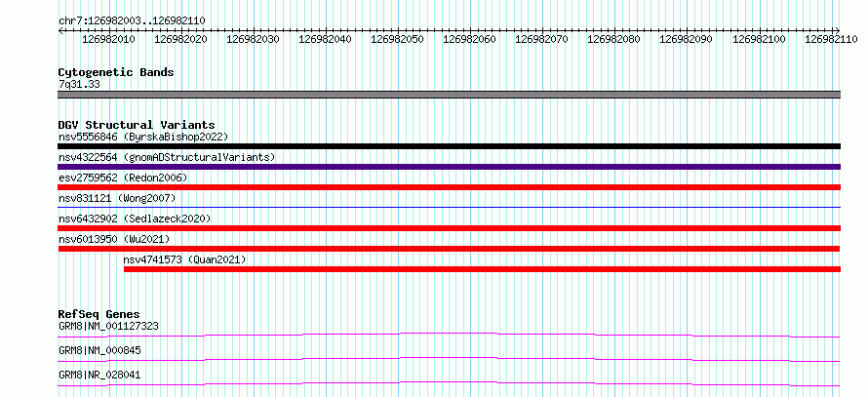Click ruler position 126982030
This screenshot has height=397, width=868.
pyautogui.click(x=253, y=39)
